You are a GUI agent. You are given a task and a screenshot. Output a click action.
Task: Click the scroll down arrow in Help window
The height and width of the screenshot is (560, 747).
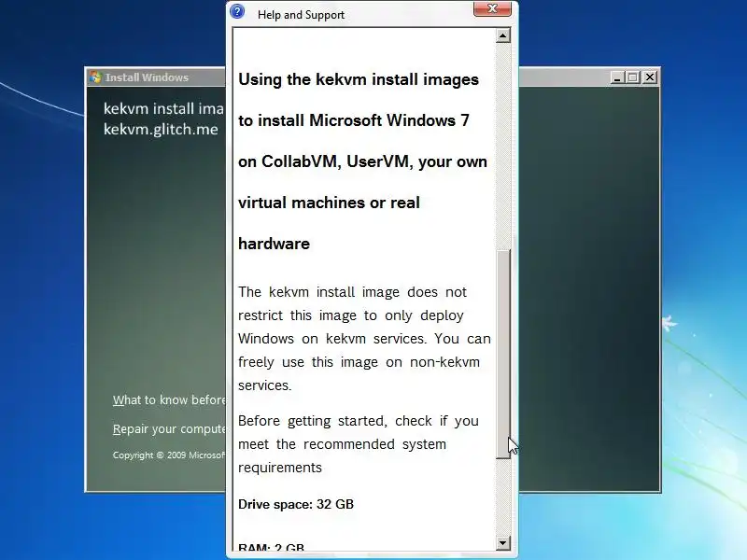click(503, 543)
